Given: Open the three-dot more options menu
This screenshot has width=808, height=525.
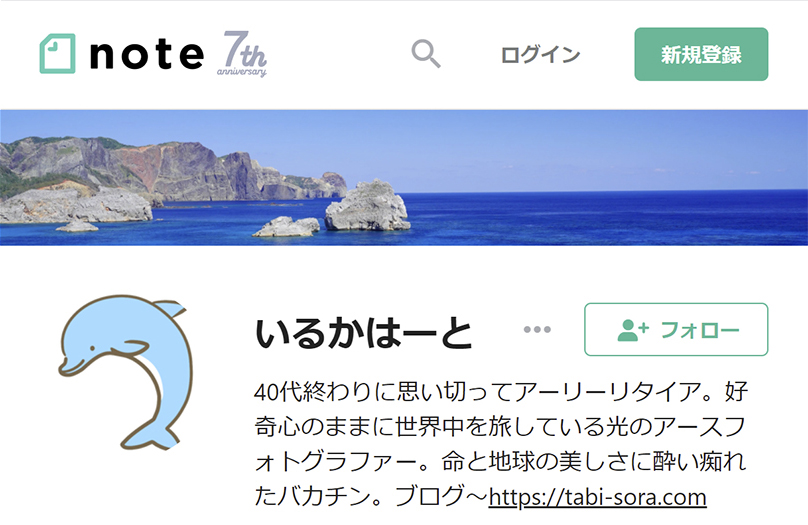Looking at the screenshot, I should tap(537, 329).
